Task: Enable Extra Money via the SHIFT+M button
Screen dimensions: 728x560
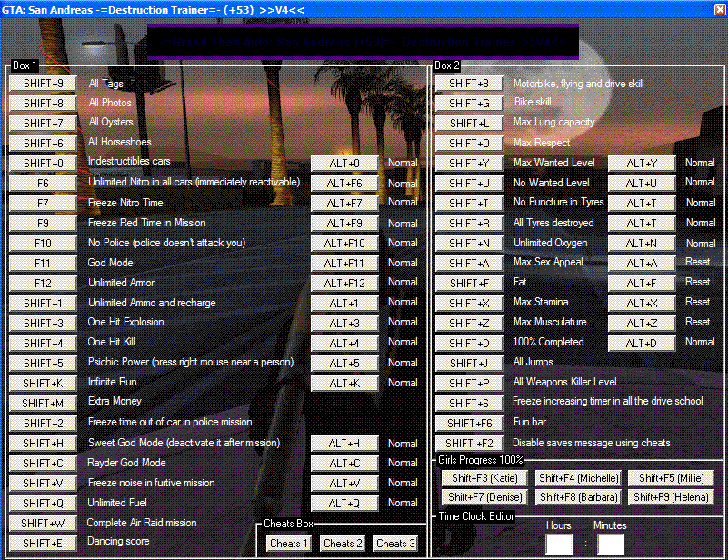Action: [43, 403]
